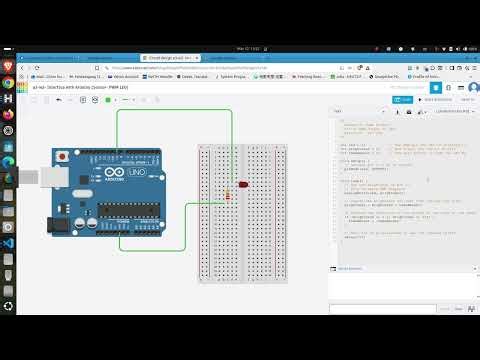480x360 pixels.
Task: Open the Text code mode dropdown
Action: (x=359, y=111)
